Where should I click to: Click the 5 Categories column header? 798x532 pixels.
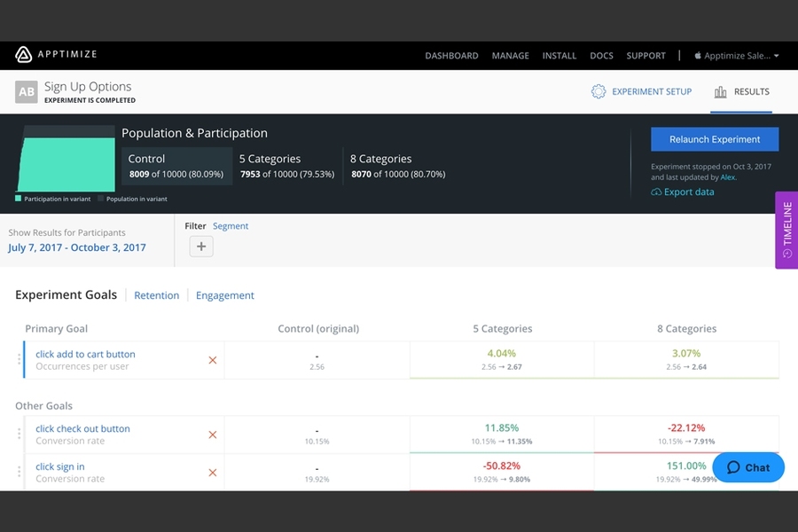coord(503,329)
